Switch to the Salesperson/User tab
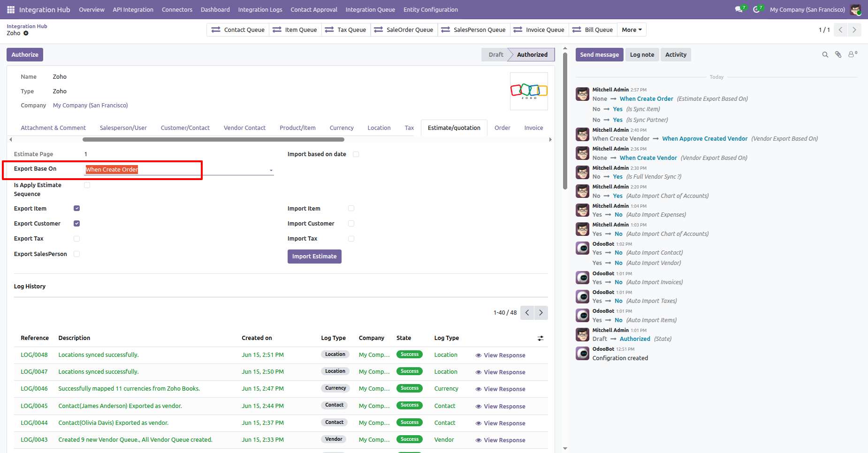This screenshot has width=868, height=453. (123, 128)
